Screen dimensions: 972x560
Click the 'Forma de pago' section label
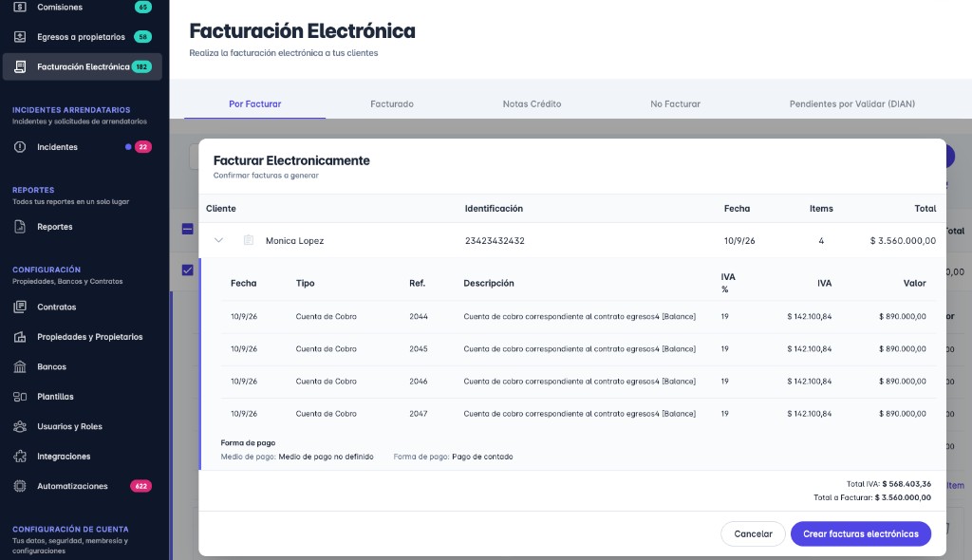tap(248, 443)
